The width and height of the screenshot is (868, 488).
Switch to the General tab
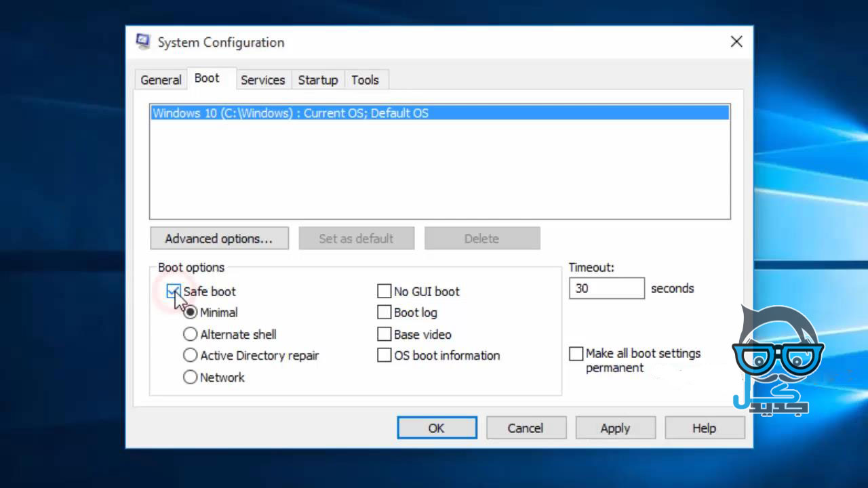161,79
